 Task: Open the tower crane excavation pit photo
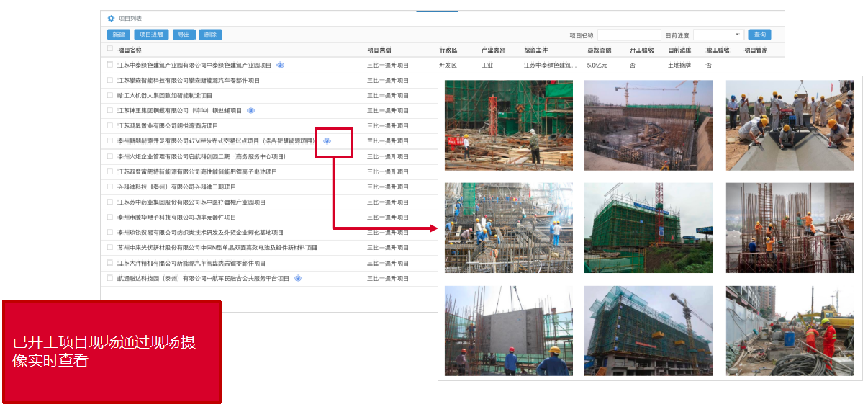pyautogui.click(x=648, y=125)
